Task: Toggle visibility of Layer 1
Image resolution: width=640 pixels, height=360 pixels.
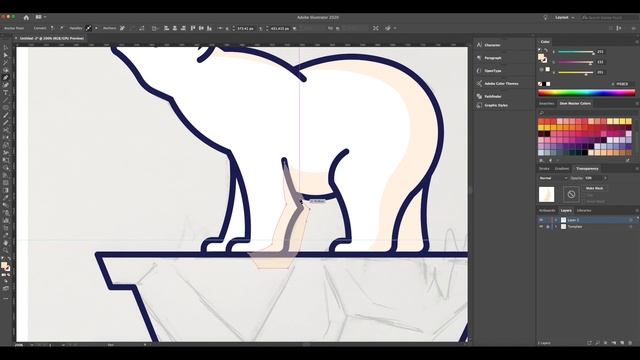Action: (541, 220)
